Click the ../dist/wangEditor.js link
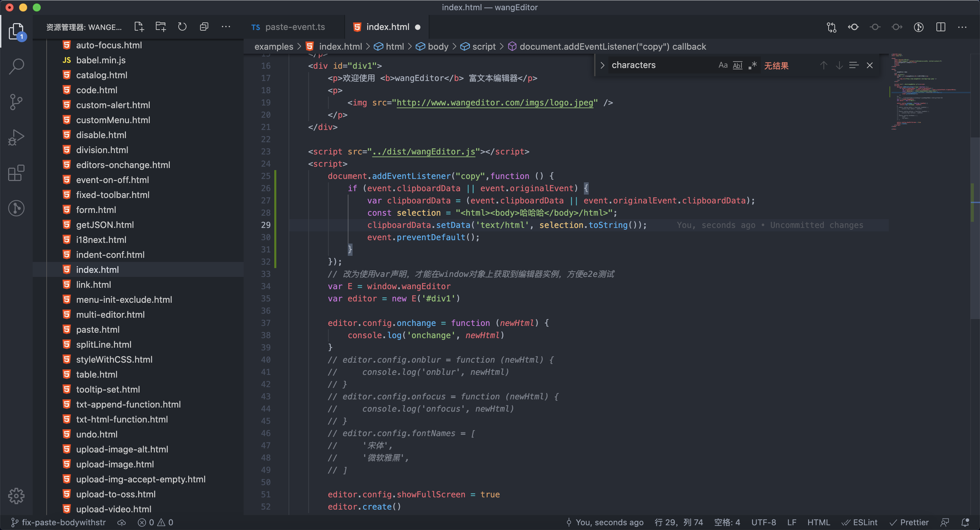980x530 pixels. pyautogui.click(x=424, y=152)
